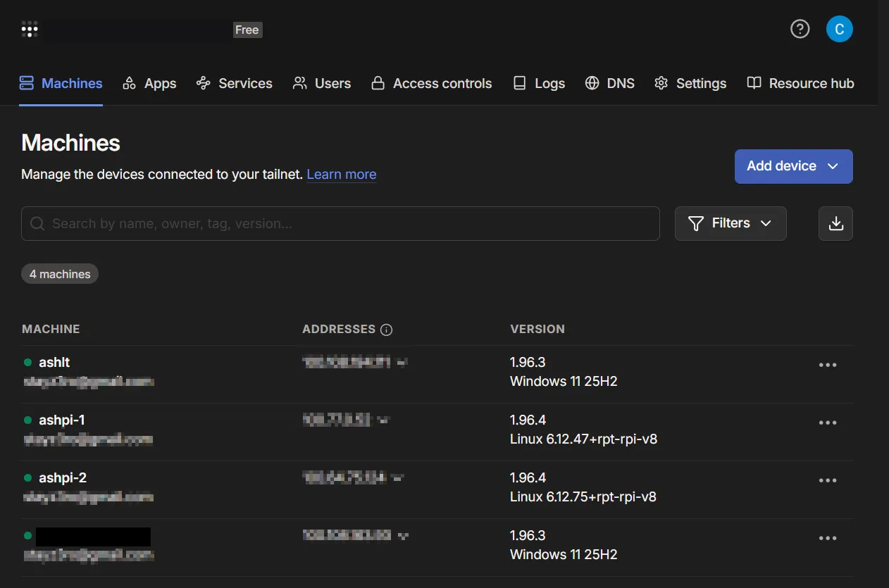
Task: Click the Services tab icon
Action: pos(204,83)
